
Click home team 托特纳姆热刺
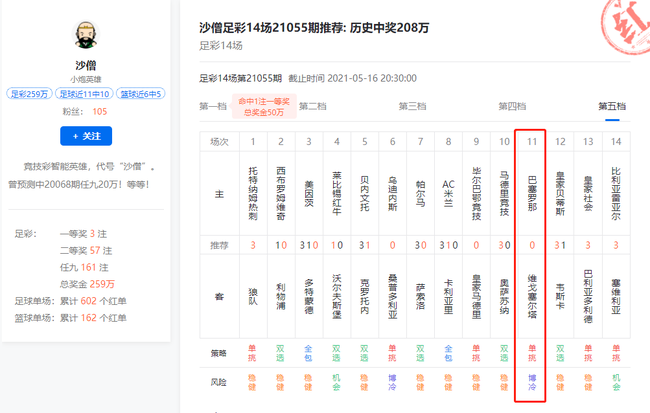(x=253, y=194)
